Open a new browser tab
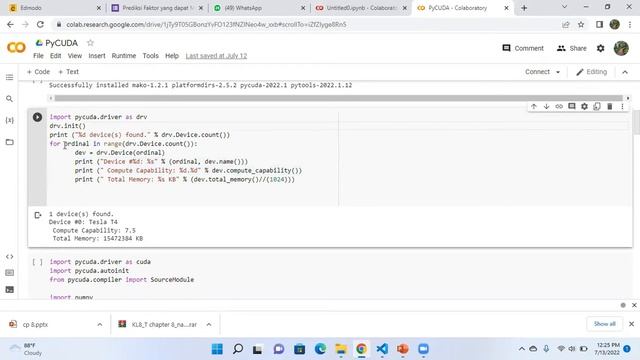 pos(524,8)
